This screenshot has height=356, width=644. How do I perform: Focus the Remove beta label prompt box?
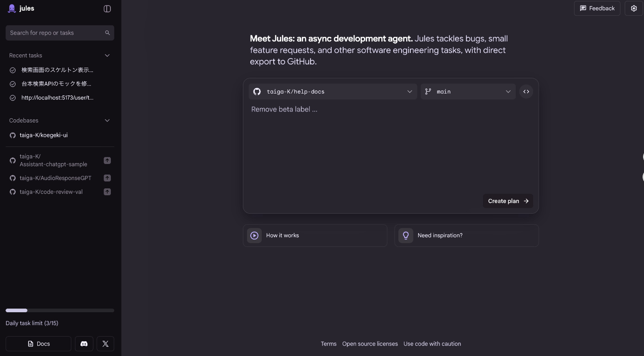[391, 147]
